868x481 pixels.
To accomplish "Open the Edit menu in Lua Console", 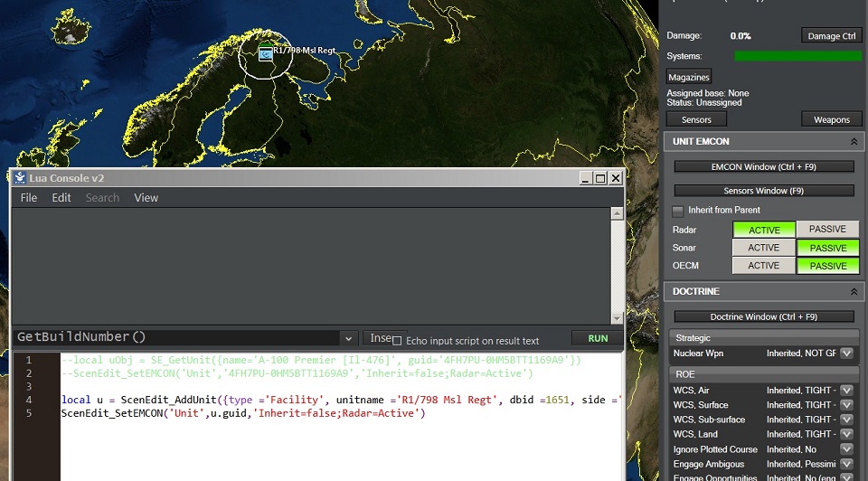I will click(61, 198).
